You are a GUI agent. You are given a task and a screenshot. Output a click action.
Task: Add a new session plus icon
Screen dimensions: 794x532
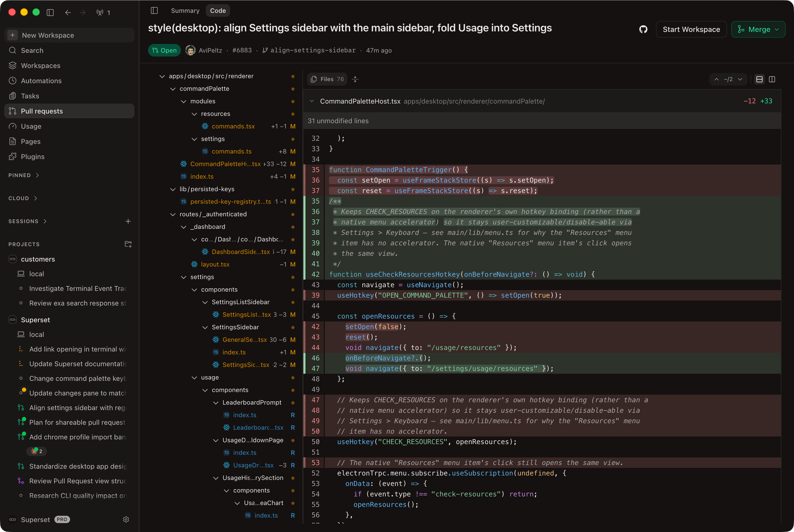click(128, 221)
